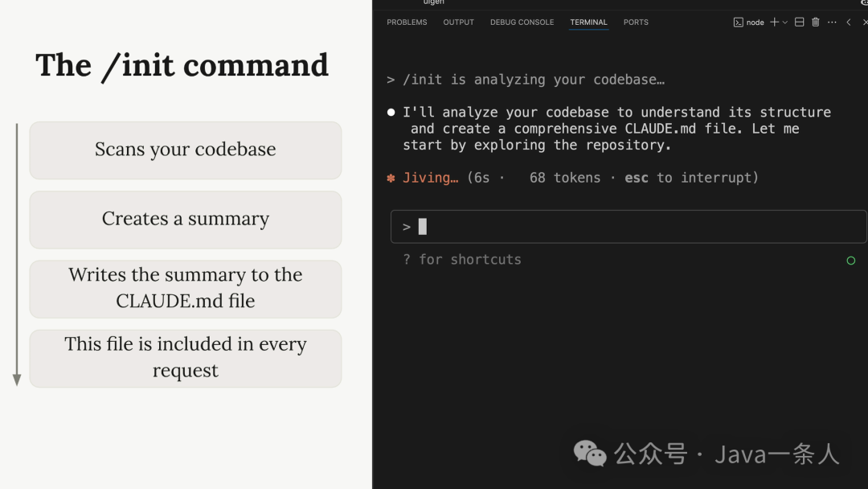Click the orange Jiving spinner asterisk
The image size is (868, 489).
[391, 178]
